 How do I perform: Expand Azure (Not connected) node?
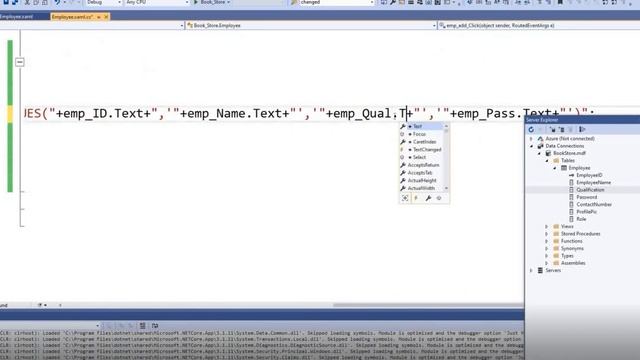tap(531, 139)
